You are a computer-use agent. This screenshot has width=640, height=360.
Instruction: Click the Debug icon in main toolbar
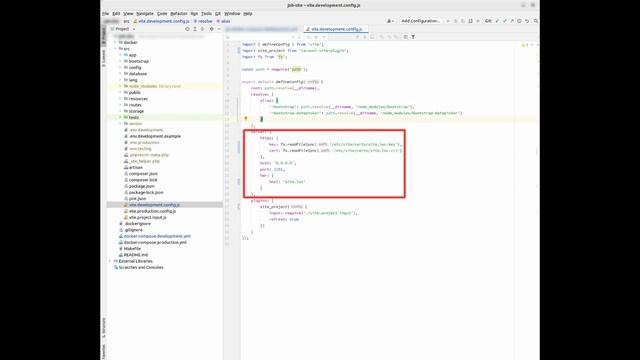[x=456, y=21]
